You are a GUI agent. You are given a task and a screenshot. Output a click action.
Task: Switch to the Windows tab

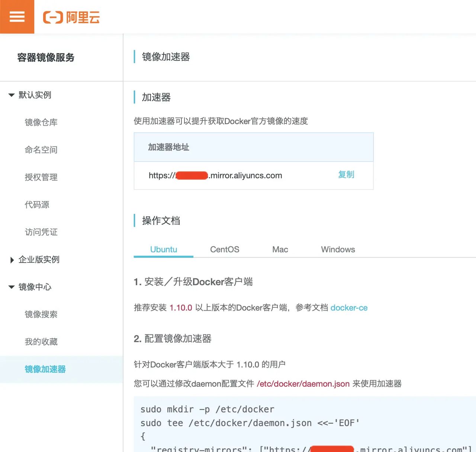(x=338, y=249)
